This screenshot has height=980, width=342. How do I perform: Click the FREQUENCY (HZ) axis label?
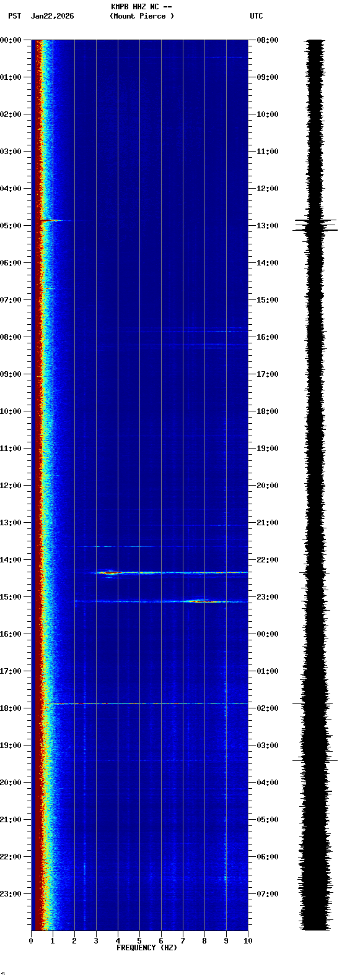[147, 948]
